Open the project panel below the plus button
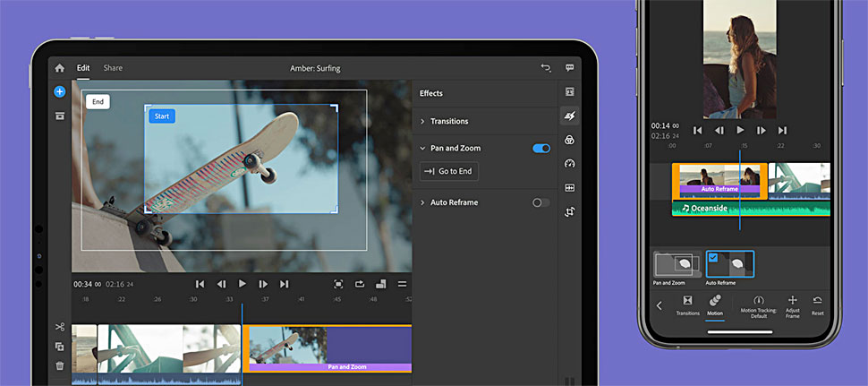Screen dimensions: 868x386 coord(59,116)
